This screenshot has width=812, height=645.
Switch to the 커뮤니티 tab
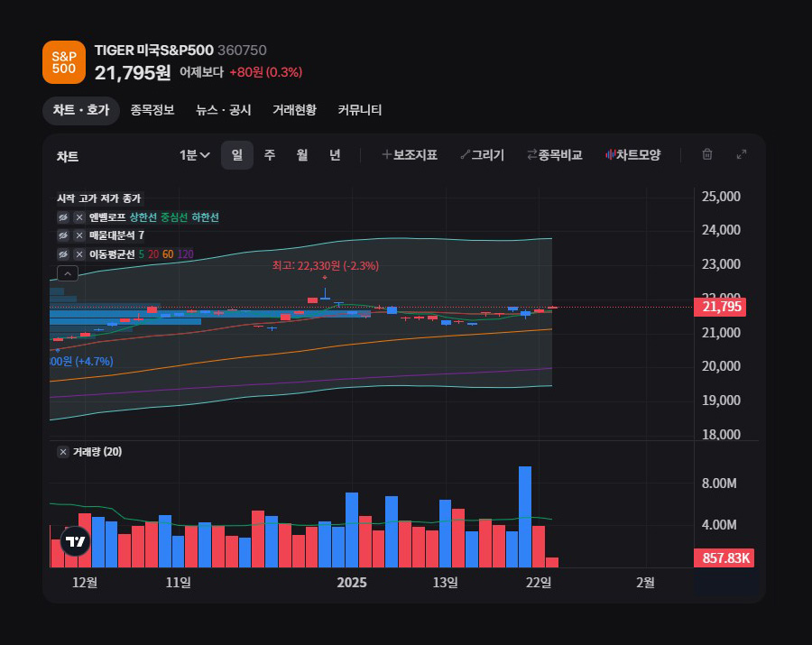click(x=359, y=110)
